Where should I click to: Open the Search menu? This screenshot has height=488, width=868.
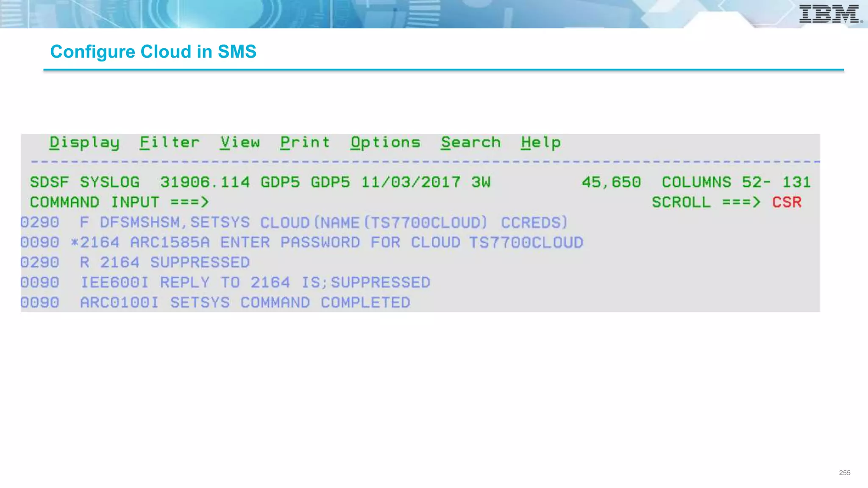click(x=470, y=142)
